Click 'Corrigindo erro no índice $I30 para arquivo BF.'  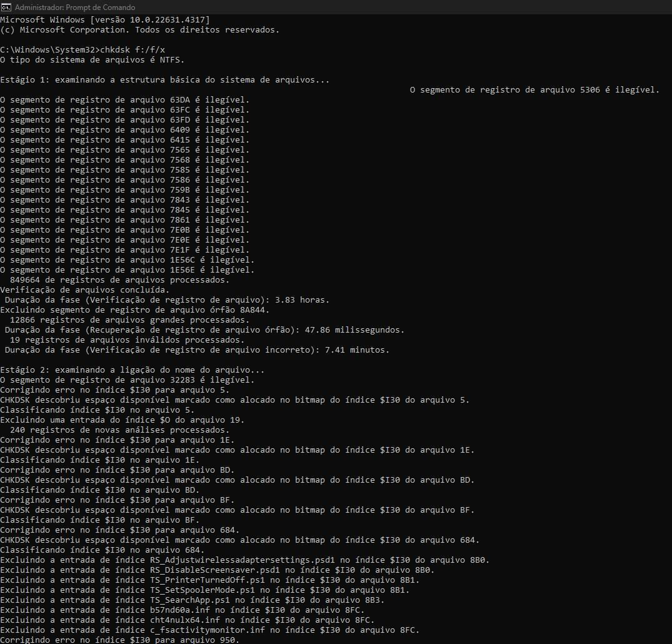point(118,500)
